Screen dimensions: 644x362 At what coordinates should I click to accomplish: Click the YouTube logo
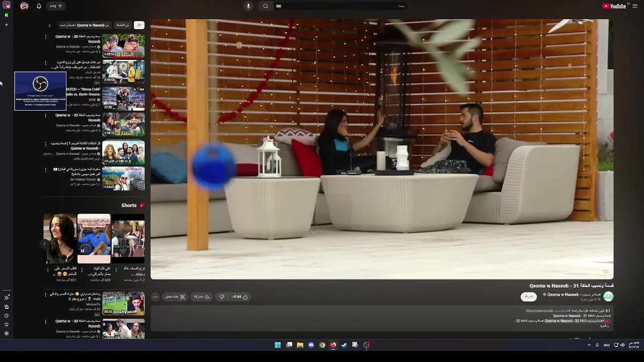(x=615, y=6)
